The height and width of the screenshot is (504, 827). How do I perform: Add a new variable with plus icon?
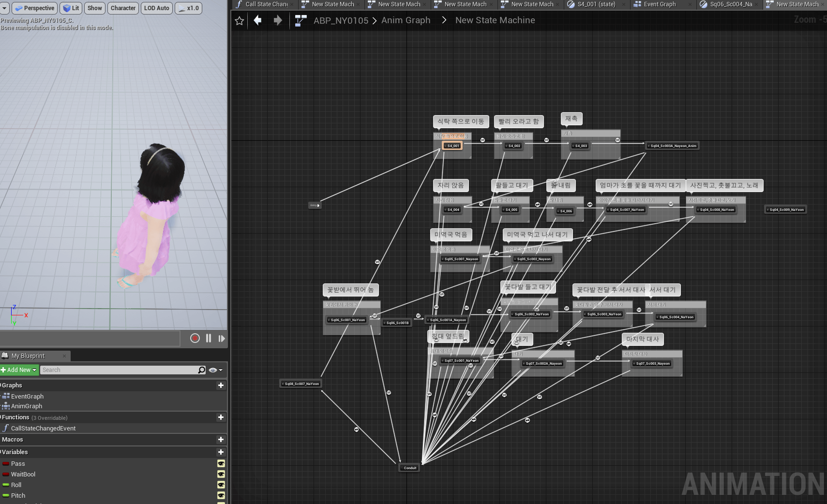(x=221, y=452)
